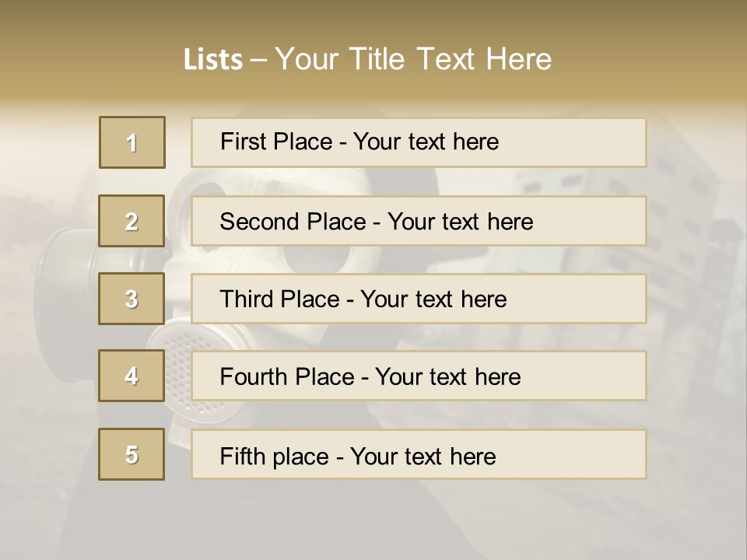This screenshot has width=747, height=560.
Task: Select the Third Place text bar
Action: (x=419, y=299)
